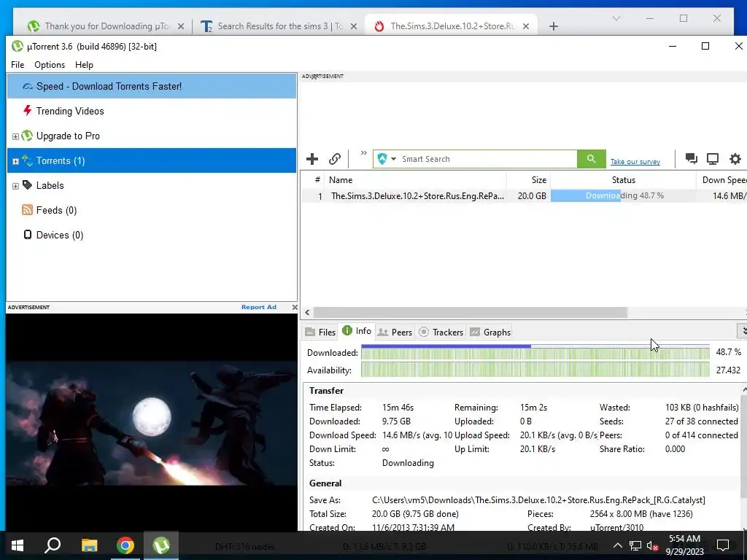This screenshot has height=560, width=747.
Task: Click the Report Ad link
Action: [x=259, y=307]
